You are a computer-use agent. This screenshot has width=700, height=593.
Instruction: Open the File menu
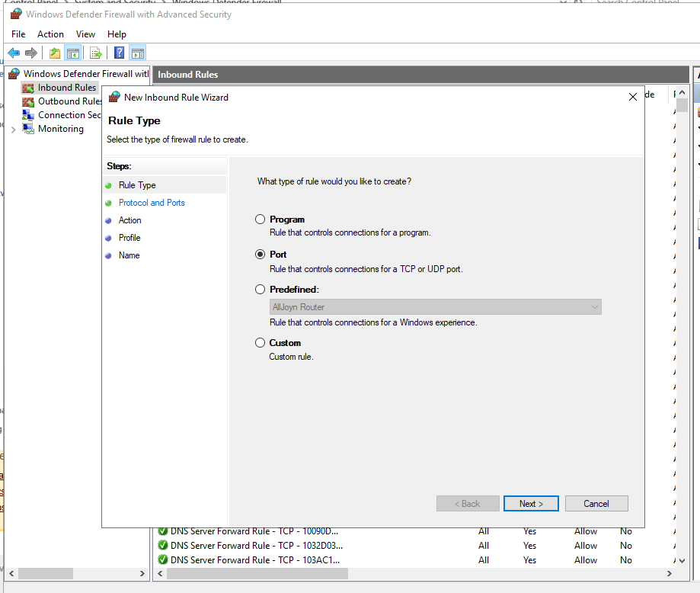pyautogui.click(x=18, y=34)
